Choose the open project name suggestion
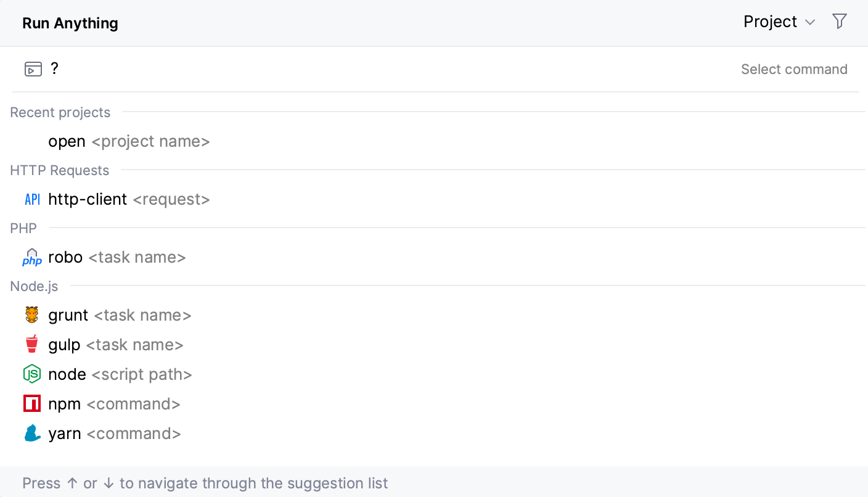The width and height of the screenshot is (868, 497). click(129, 141)
